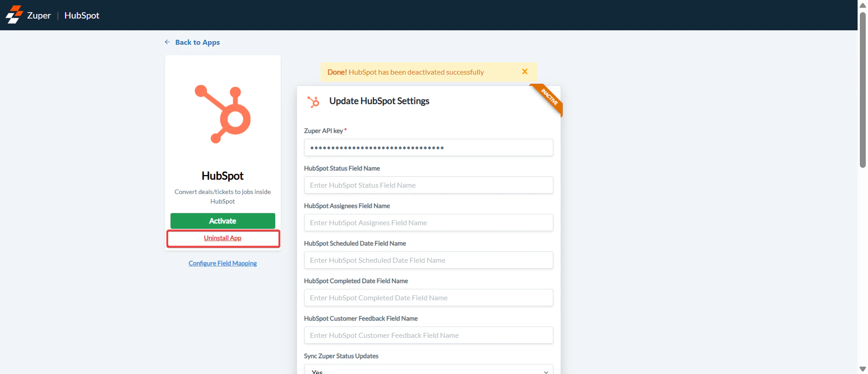Activate the HubSpot app
Viewport: 868px width, 374px height.
click(223, 221)
